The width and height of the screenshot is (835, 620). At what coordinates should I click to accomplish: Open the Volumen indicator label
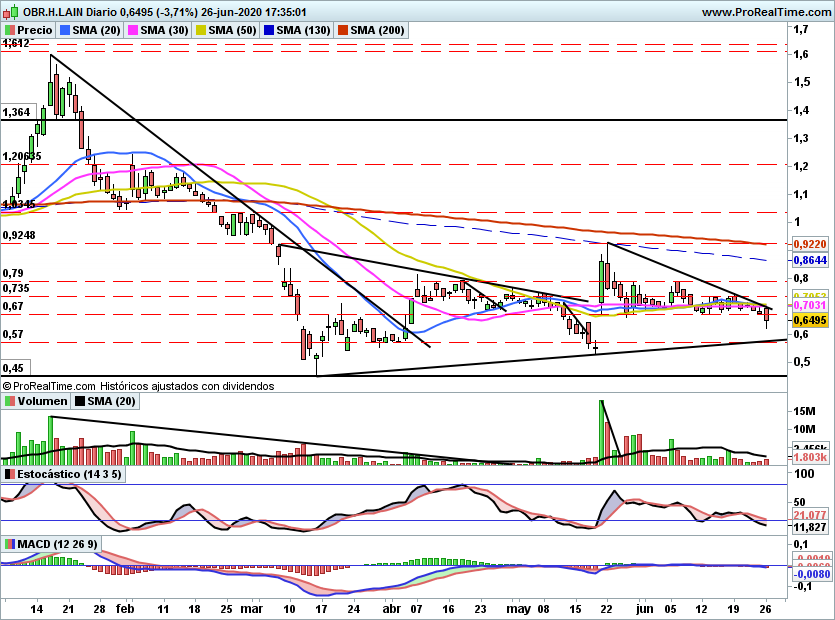[x=36, y=401]
